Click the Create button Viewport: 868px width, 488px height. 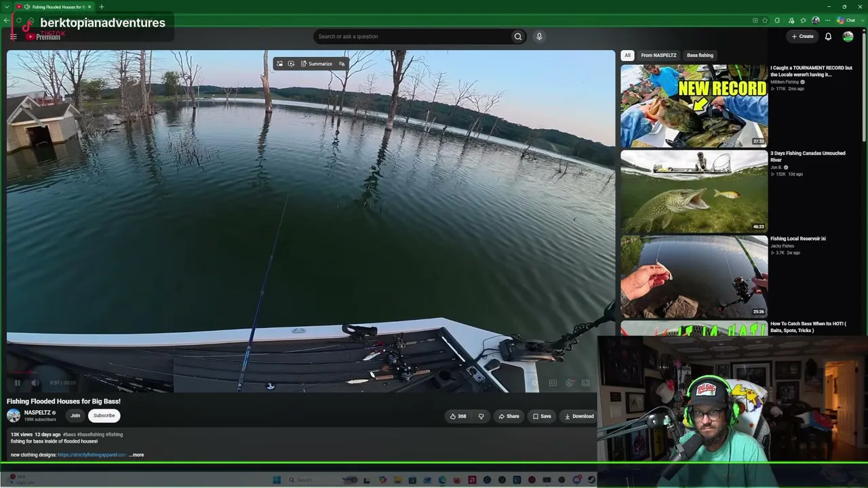tap(802, 37)
